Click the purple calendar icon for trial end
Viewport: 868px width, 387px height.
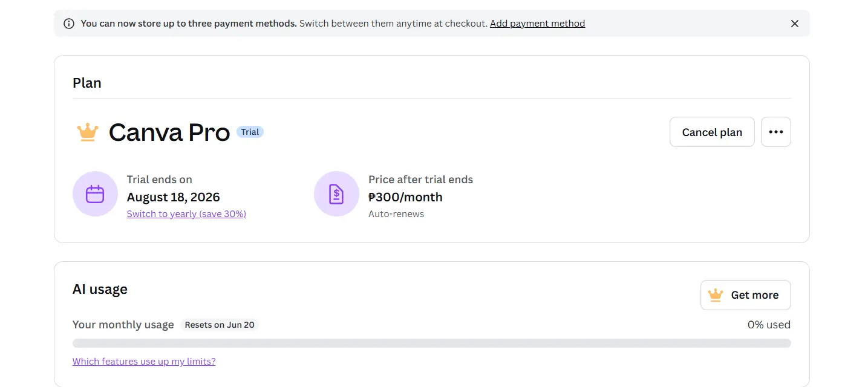click(95, 194)
